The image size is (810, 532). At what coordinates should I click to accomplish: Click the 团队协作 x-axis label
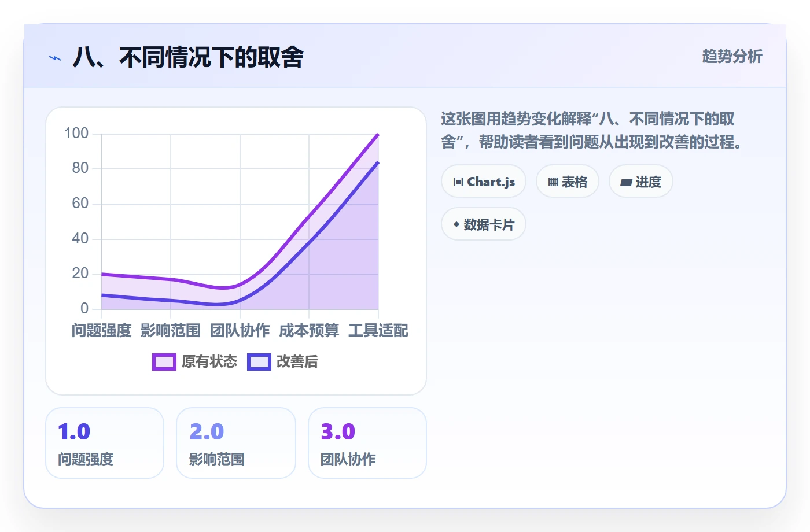(240, 331)
